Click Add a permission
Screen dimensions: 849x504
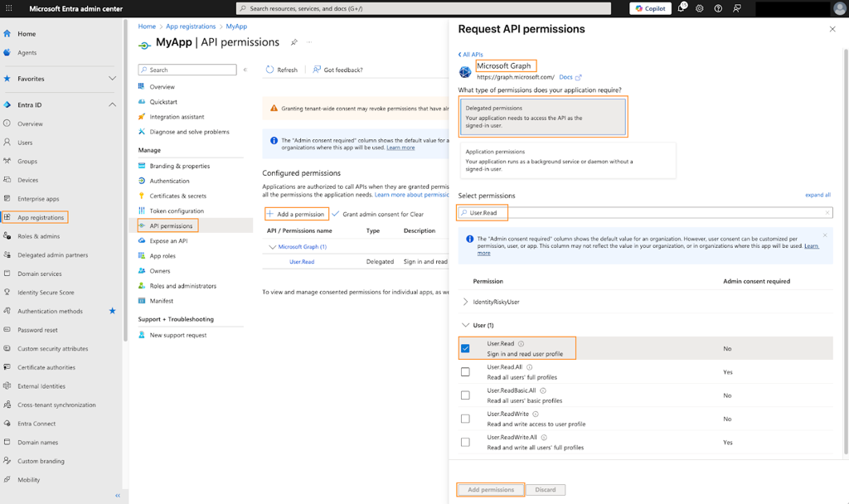296,214
